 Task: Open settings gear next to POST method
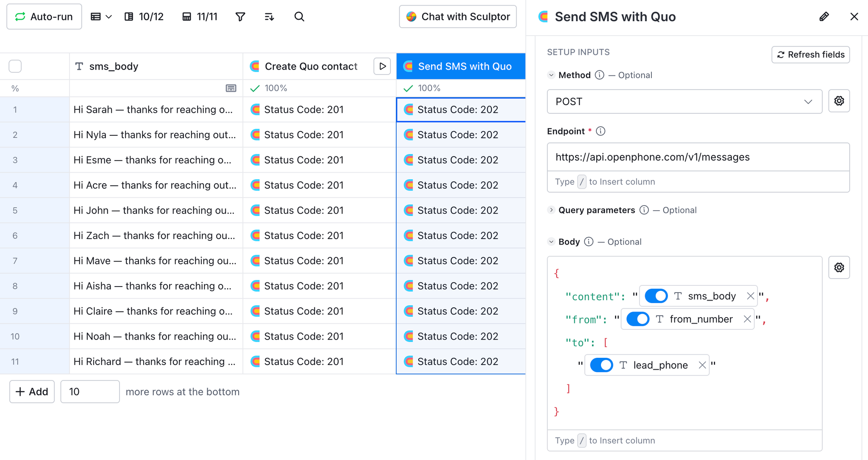tap(839, 101)
